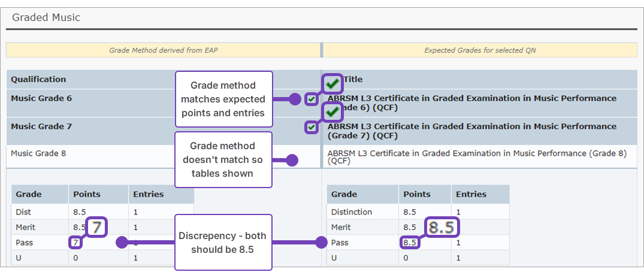
Task: Click the small green tick beside Music Grade 6
Action: [x=311, y=99]
